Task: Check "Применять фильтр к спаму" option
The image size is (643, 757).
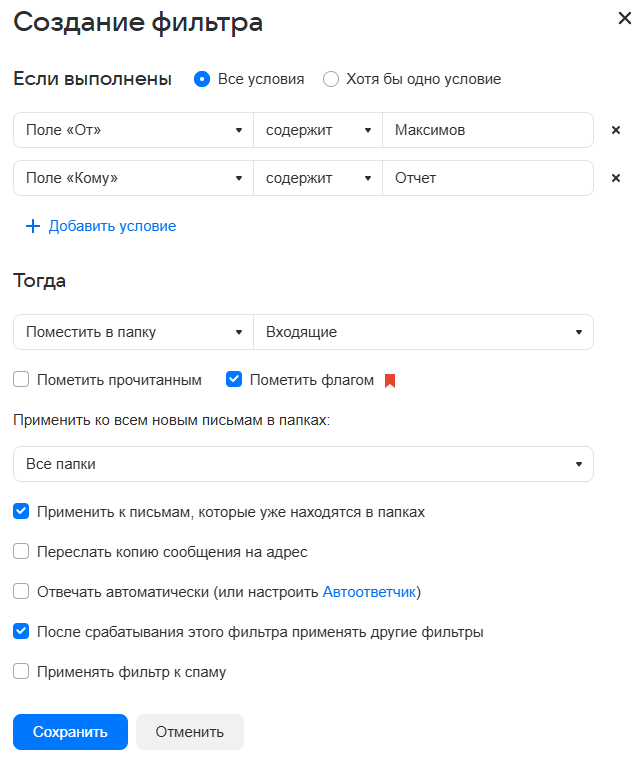Action: (x=21, y=672)
